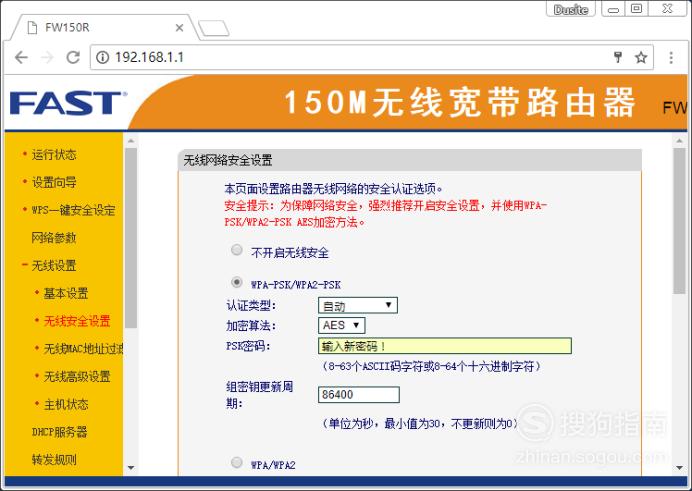Click 组密钥更新周期 field with 86400

(x=358, y=394)
